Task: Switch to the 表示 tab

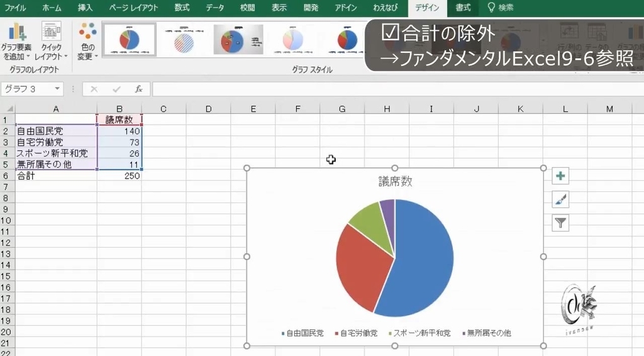Action: tap(279, 8)
